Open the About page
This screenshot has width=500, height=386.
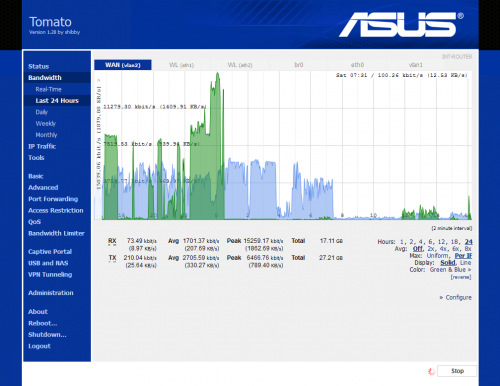pyautogui.click(x=38, y=312)
